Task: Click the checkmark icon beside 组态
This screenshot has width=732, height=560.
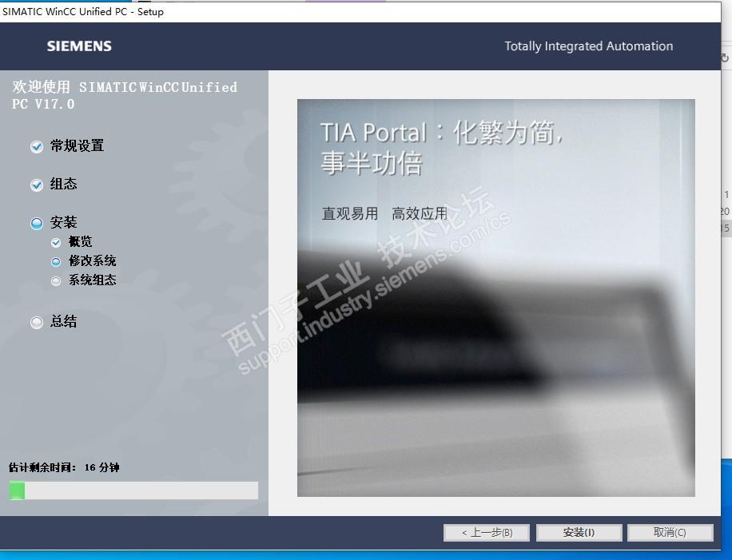Action: click(37, 185)
